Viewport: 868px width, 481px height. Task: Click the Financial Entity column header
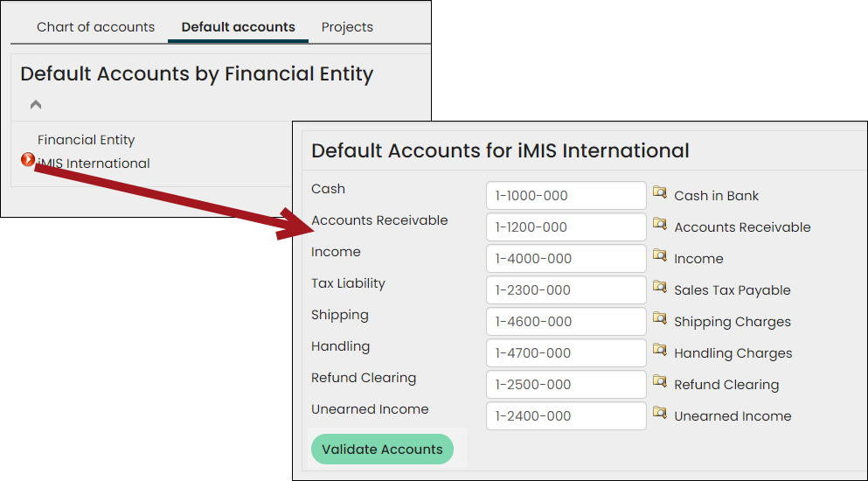coord(86,140)
